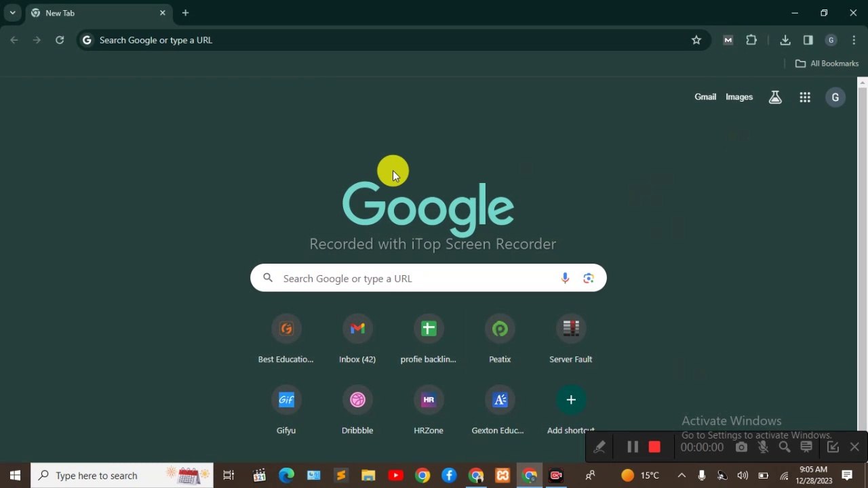The image size is (868, 488).
Task: Stop the screen recording
Action: point(654,447)
